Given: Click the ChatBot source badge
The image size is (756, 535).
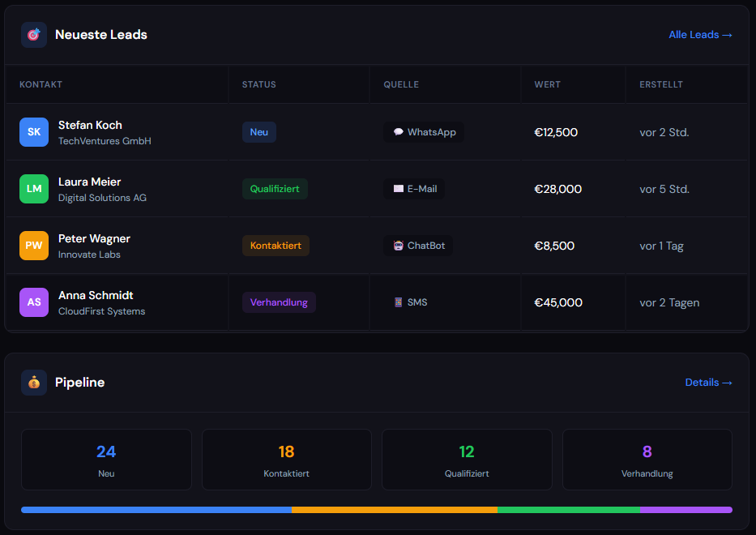Looking at the screenshot, I should (x=418, y=246).
